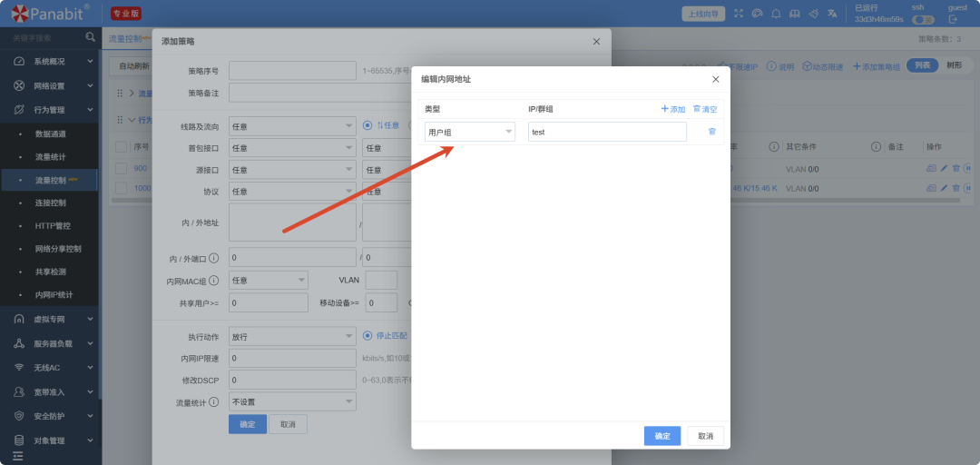Open 流量统计 submenu item

(x=50, y=156)
